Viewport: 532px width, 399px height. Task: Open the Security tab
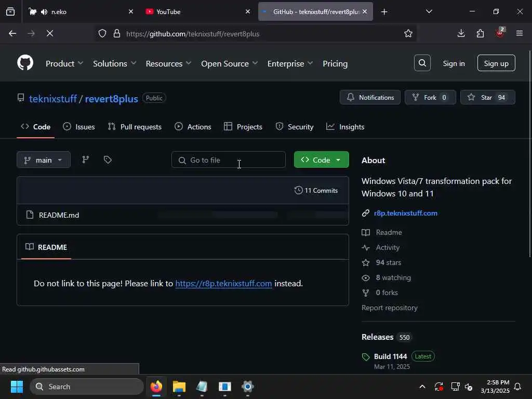pos(295,127)
